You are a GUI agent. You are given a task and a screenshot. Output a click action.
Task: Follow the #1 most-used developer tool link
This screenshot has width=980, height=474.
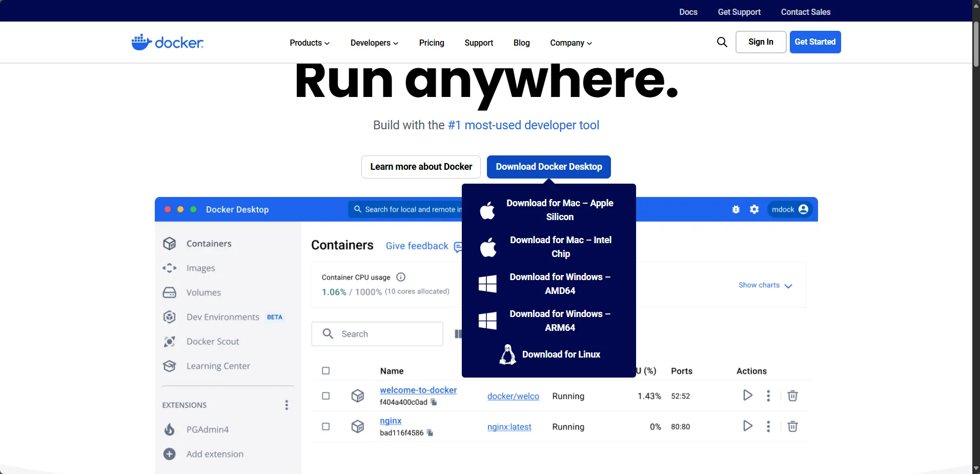[523, 125]
